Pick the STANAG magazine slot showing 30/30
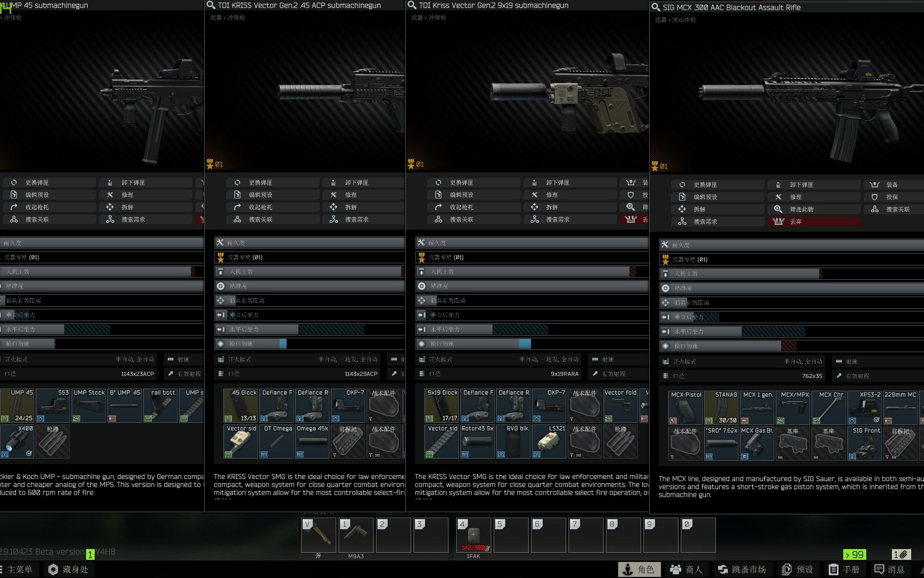Viewport: 924px width, 578px height. tap(721, 407)
